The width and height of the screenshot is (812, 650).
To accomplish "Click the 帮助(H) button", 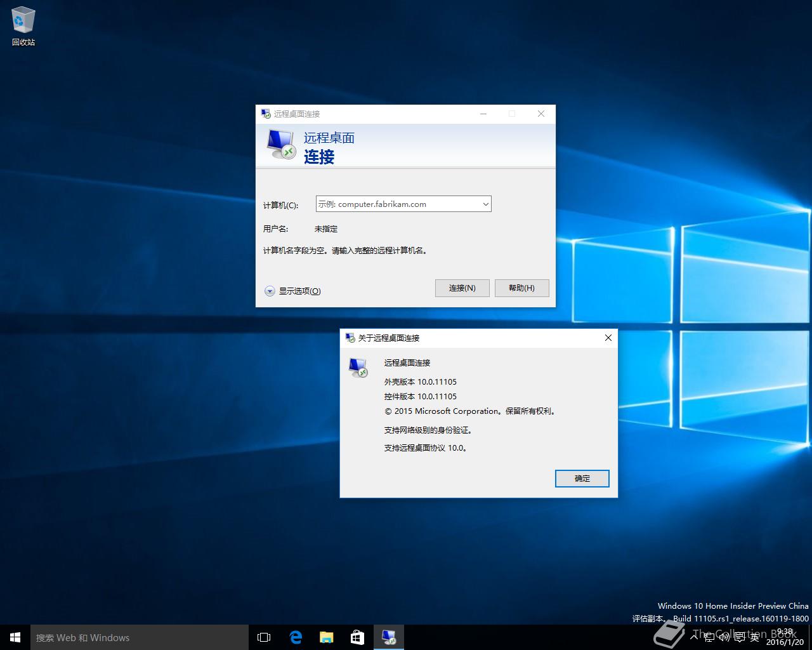I will [521, 288].
